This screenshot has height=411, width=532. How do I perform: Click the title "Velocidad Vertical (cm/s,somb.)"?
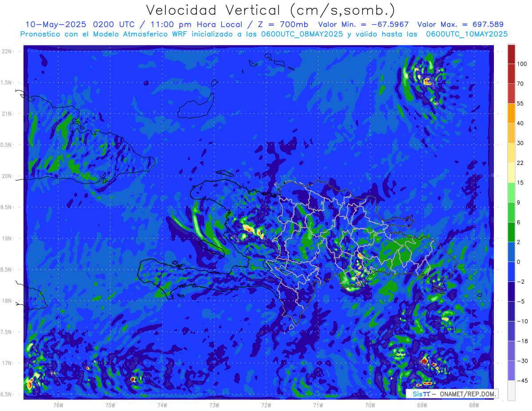click(x=270, y=11)
